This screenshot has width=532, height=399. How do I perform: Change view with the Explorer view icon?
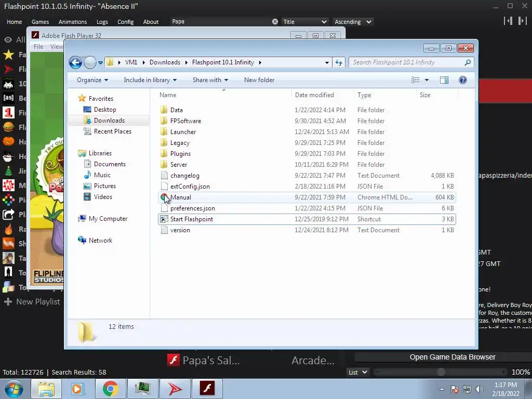(x=415, y=79)
